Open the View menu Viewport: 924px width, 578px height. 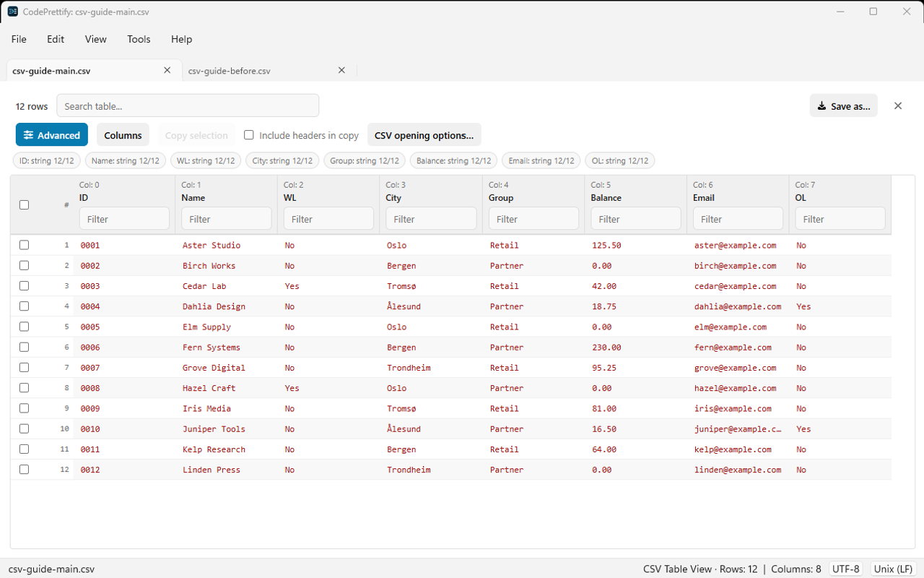[96, 39]
